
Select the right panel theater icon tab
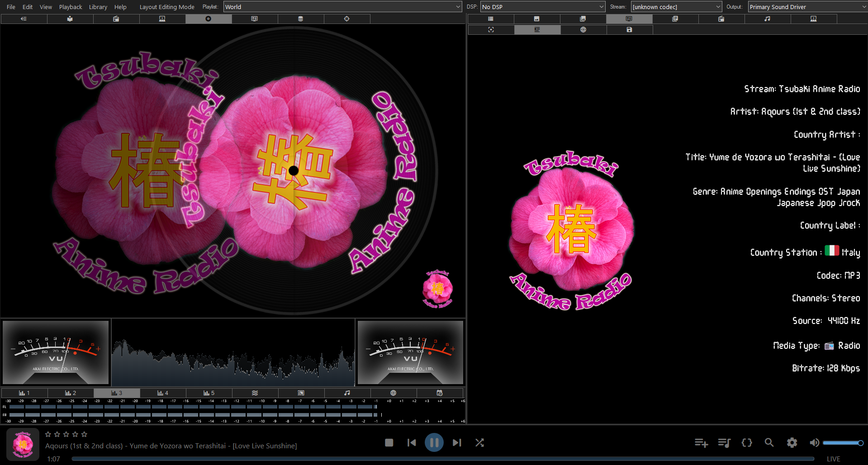pyautogui.click(x=814, y=19)
